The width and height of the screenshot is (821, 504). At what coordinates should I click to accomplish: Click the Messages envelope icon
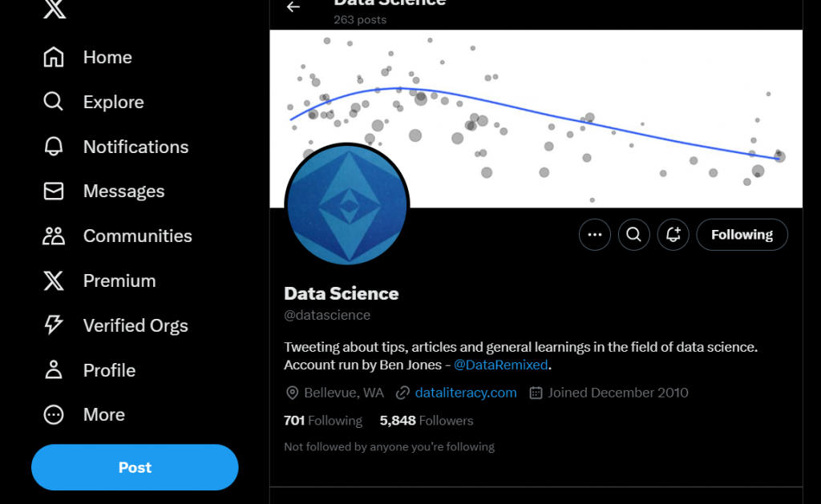click(54, 192)
